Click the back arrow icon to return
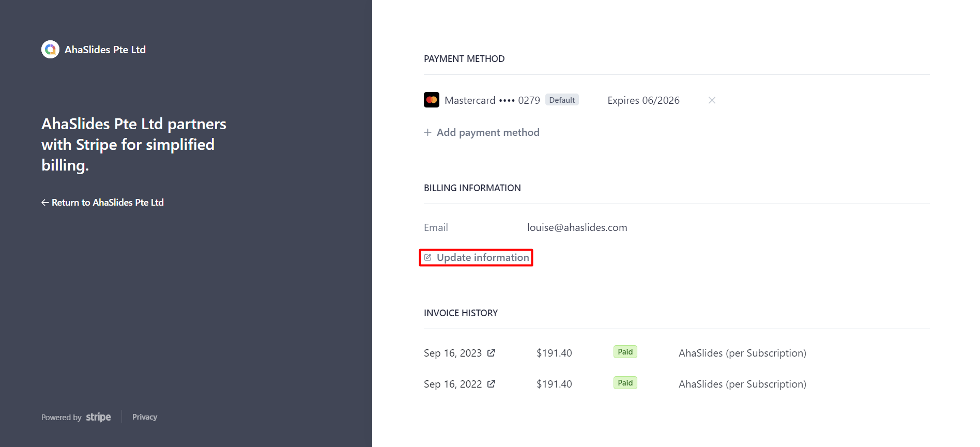This screenshot has width=980, height=447. [x=45, y=203]
